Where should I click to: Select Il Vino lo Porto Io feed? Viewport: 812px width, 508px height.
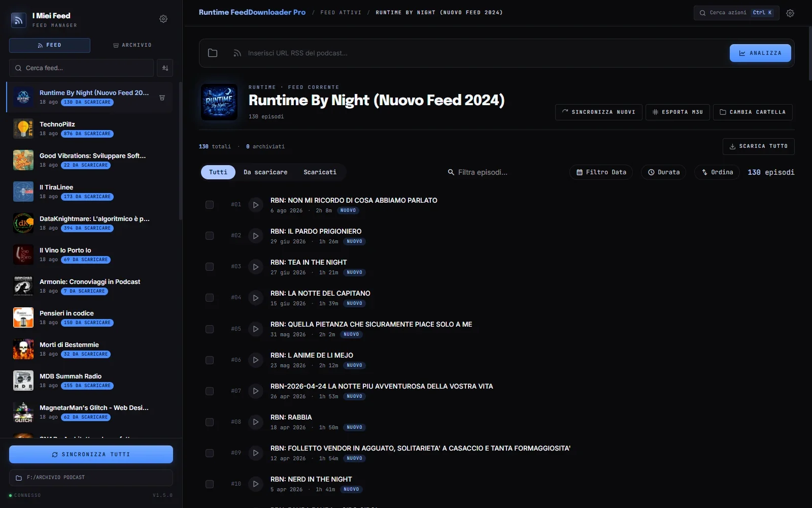click(x=89, y=255)
